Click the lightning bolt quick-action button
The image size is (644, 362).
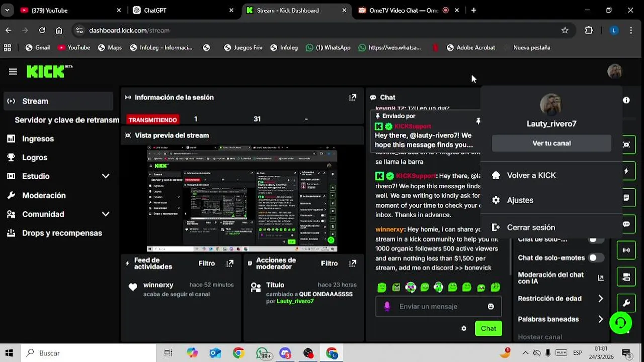(626, 171)
